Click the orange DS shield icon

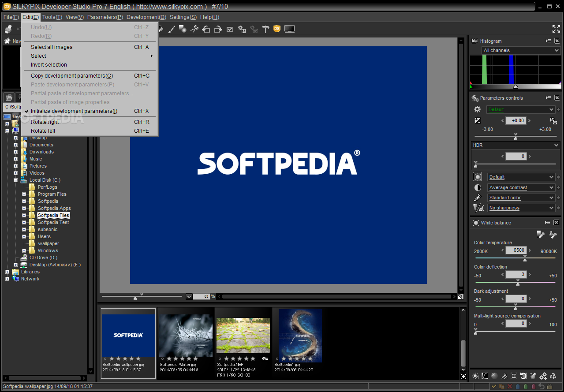point(277,29)
